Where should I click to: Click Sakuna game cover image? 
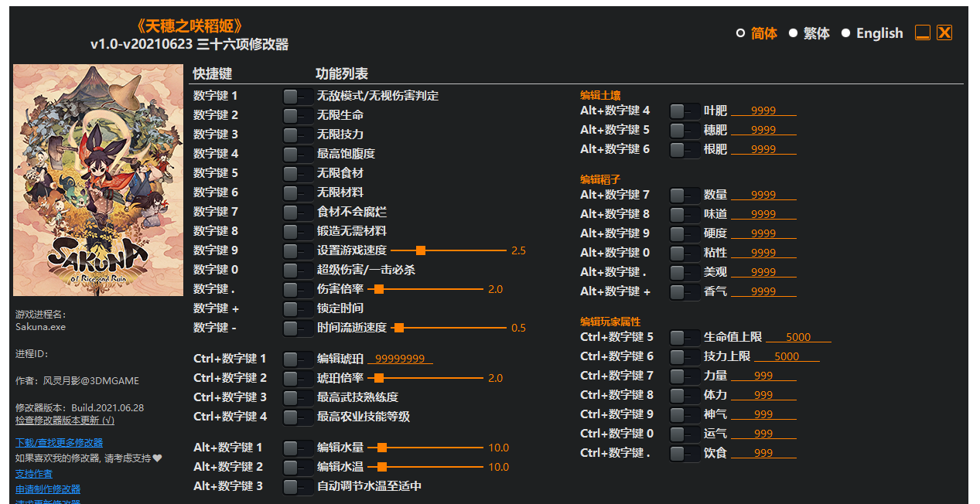point(98,180)
